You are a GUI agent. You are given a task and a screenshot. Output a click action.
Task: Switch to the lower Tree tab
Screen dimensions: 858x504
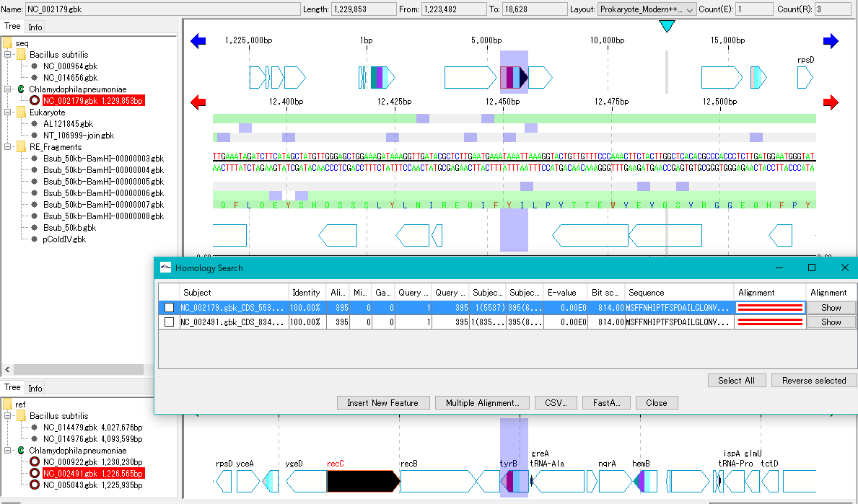(x=12, y=388)
